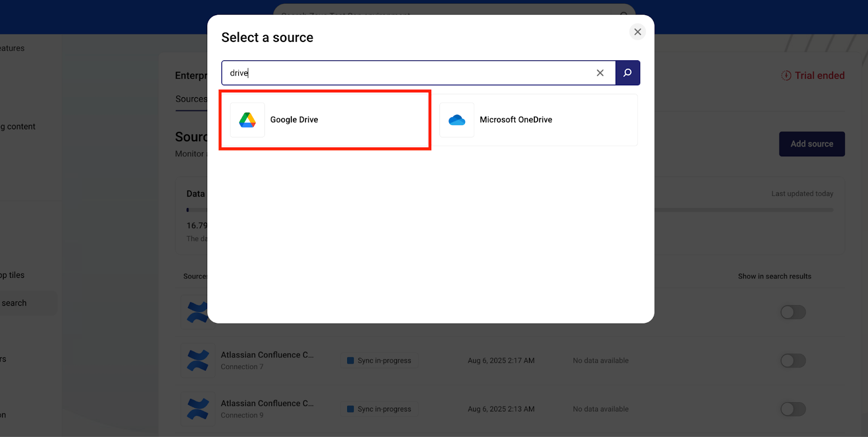Click the Add source button
Viewport: 868px width, 437px height.
[812, 144]
